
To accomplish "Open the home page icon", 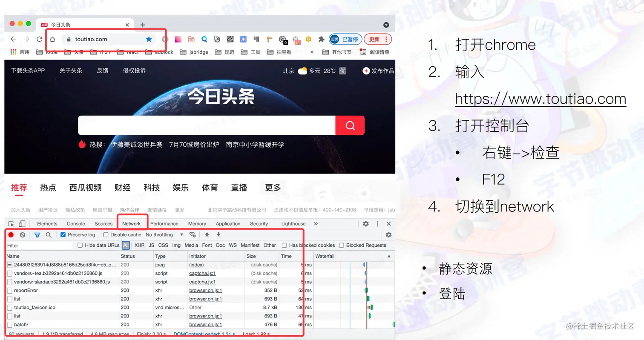I will click(x=52, y=39).
